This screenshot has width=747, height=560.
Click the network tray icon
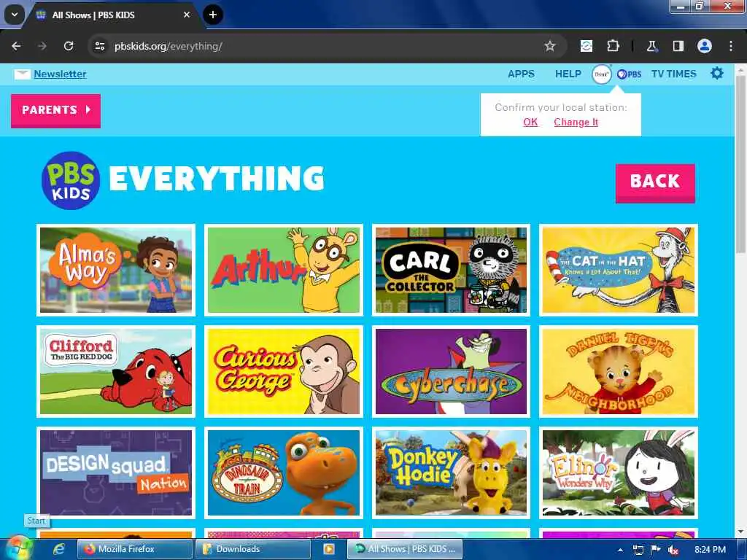tap(638, 550)
